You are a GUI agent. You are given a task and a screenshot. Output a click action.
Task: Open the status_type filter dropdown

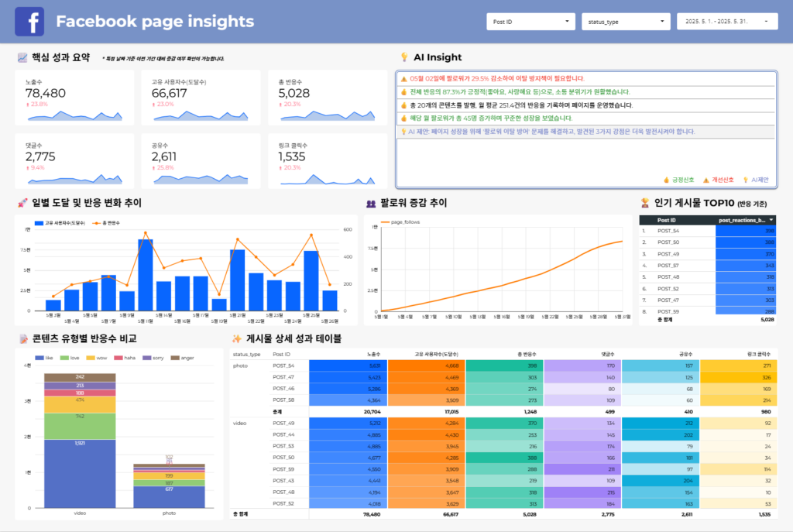tap(626, 22)
